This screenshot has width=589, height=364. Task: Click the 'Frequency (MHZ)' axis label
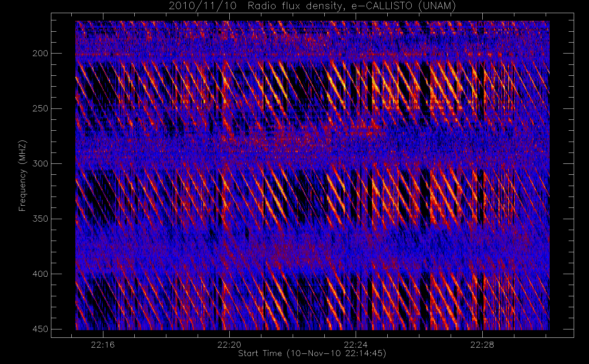click(23, 175)
